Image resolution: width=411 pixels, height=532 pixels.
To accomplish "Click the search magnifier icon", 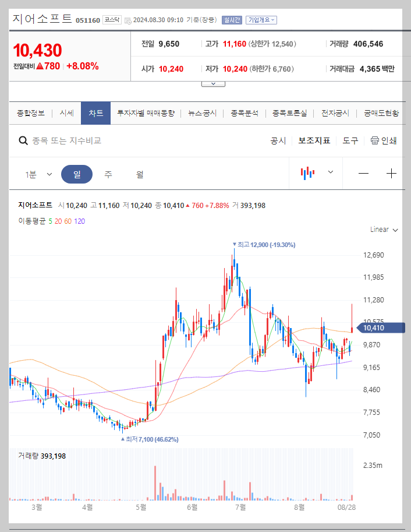I will click(x=23, y=141).
